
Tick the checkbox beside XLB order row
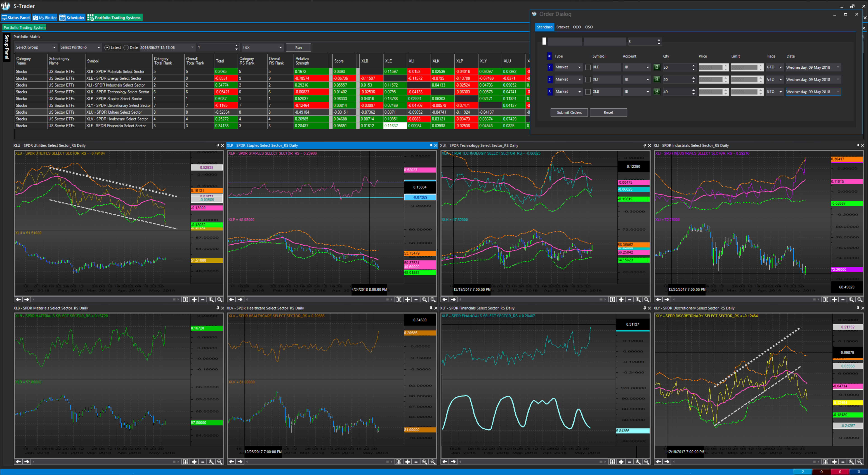click(x=588, y=91)
